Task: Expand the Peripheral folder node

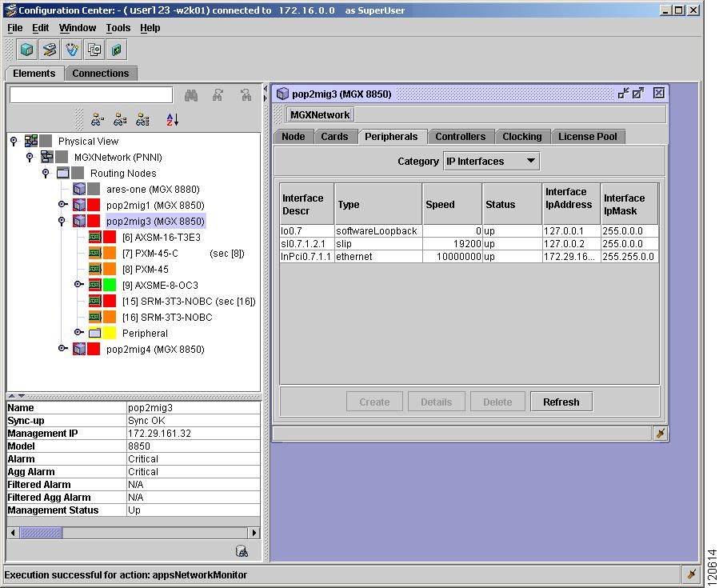Action: coord(79,333)
